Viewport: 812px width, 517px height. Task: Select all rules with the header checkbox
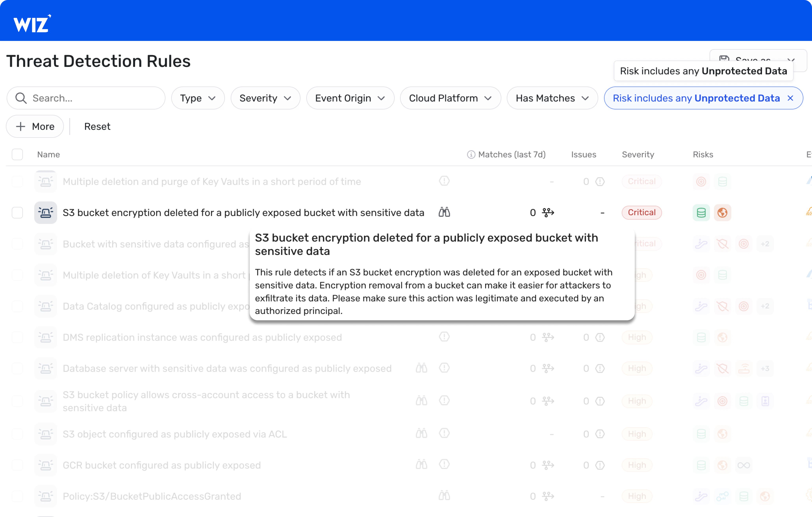coord(17,154)
